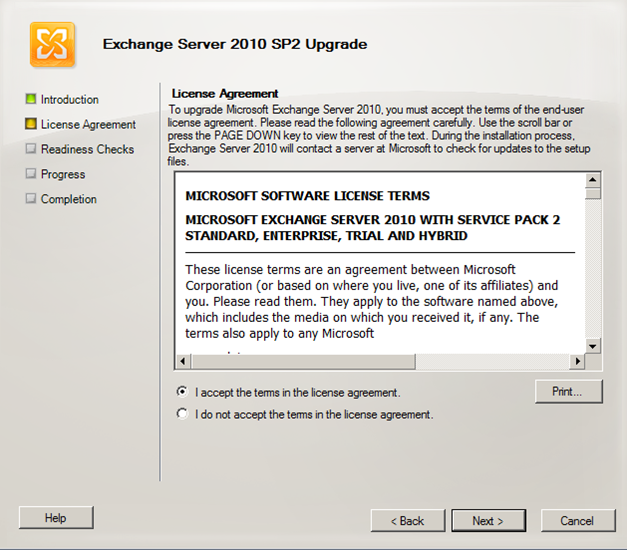
Task: Click the "MICROSOFT SOFTWARE LICENSE TERMS" heading
Action: tap(307, 196)
